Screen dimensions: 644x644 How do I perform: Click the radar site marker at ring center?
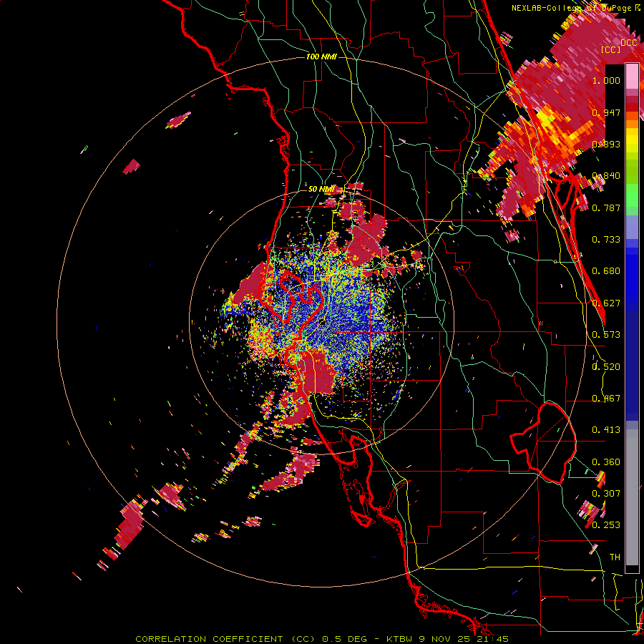coord(321,323)
